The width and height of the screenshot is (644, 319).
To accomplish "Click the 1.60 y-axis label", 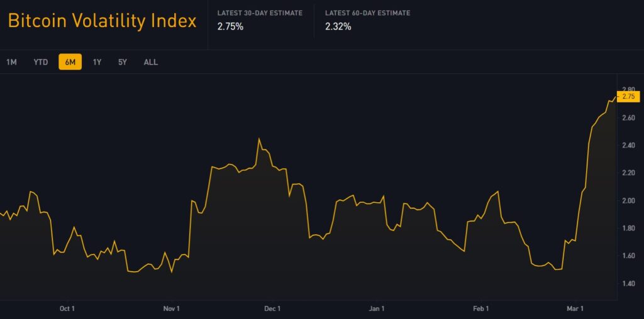I will (x=628, y=256).
